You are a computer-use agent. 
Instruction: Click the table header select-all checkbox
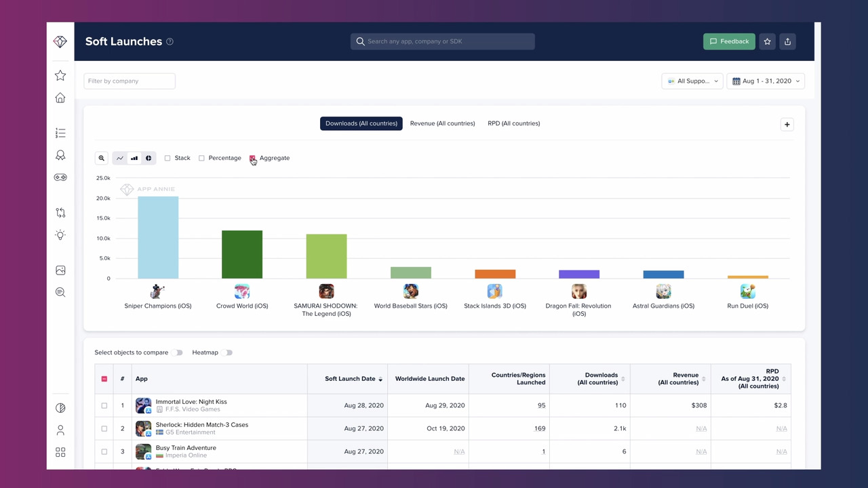(104, 379)
